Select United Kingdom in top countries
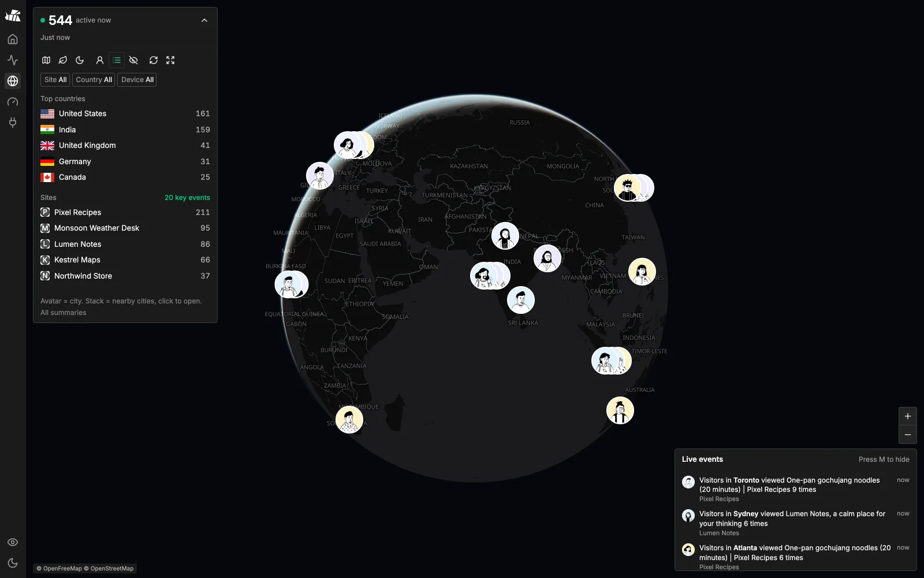 coord(125,146)
